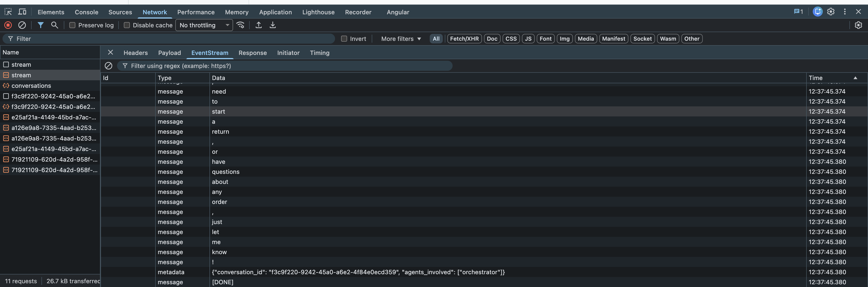Image resolution: width=868 pixels, height=287 pixels.
Task: Open the Timing tab
Action: point(319,53)
